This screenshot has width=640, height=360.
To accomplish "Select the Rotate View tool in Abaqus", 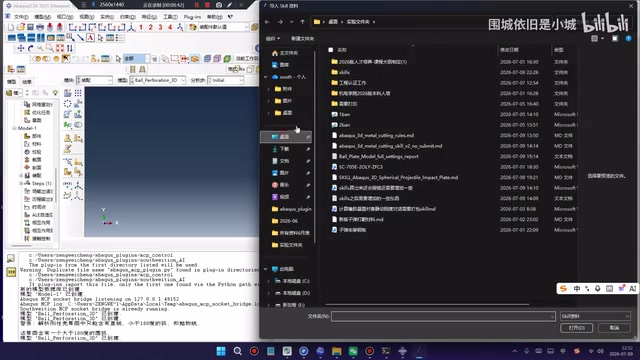I will [31, 48].
